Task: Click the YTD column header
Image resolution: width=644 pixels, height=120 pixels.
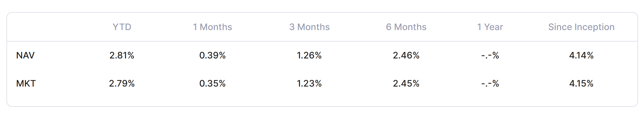Action: (122, 27)
